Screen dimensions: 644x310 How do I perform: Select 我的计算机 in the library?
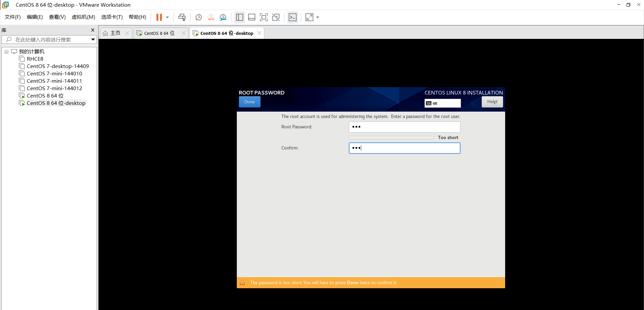pyautogui.click(x=32, y=52)
